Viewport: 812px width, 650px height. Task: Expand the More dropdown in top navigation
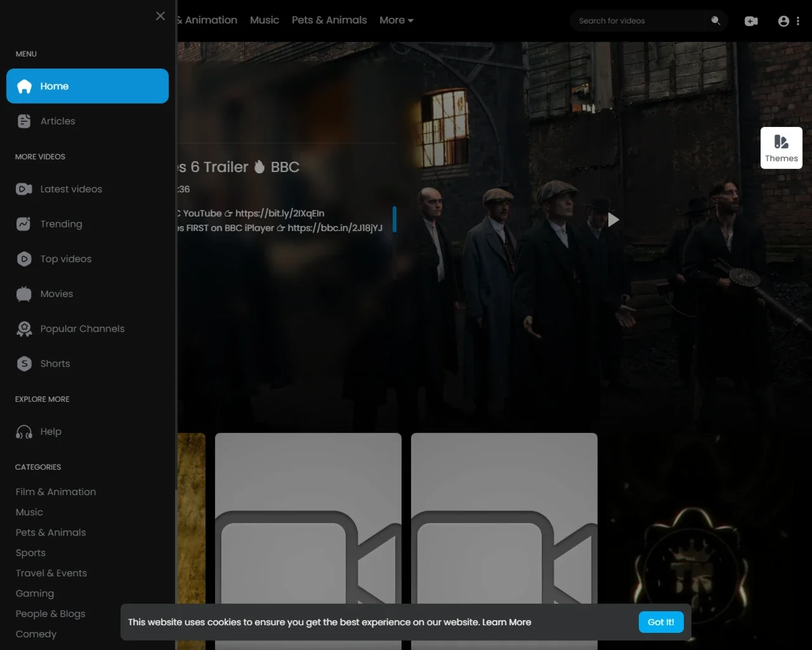tap(396, 20)
